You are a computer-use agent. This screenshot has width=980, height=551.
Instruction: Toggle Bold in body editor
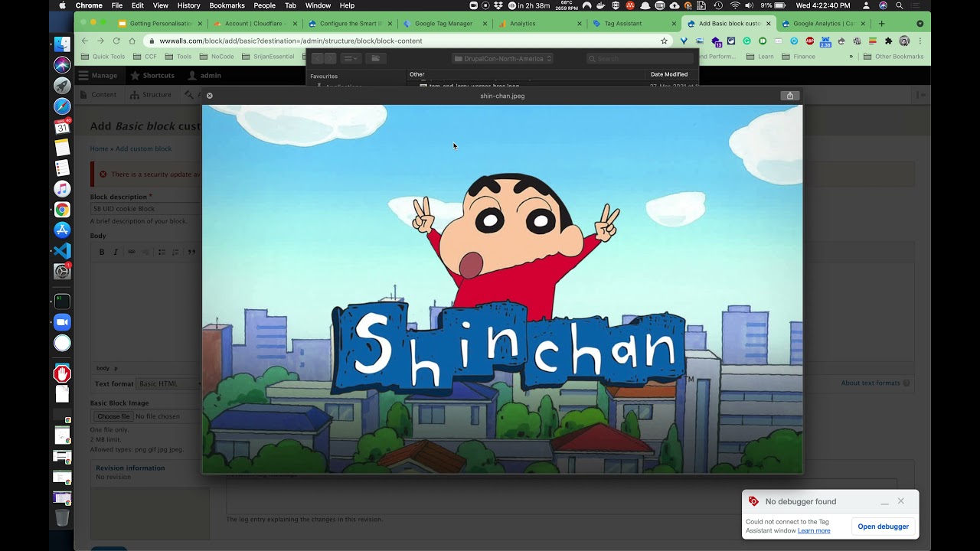coord(102,252)
